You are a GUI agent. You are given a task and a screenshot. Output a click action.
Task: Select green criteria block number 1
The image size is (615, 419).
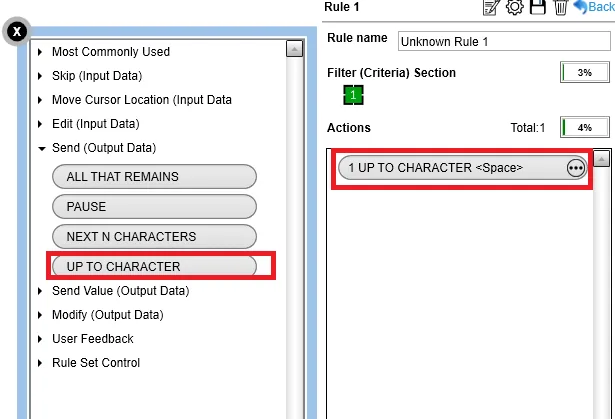coord(353,95)
